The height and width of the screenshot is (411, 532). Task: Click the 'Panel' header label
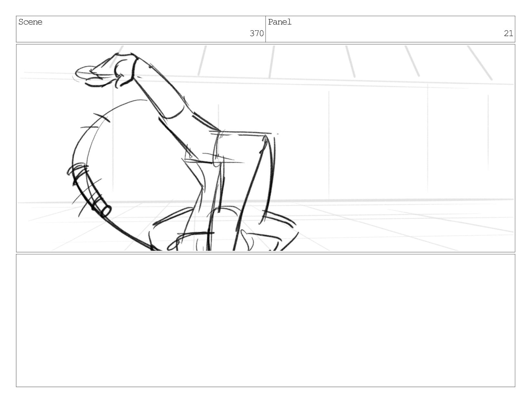(x=280, y=22)
